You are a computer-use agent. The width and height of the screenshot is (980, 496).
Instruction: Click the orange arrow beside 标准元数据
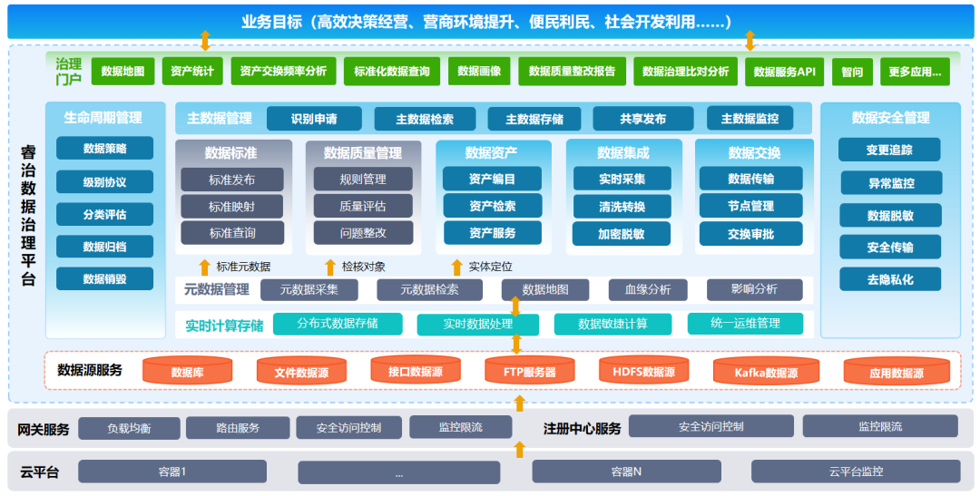204,267
